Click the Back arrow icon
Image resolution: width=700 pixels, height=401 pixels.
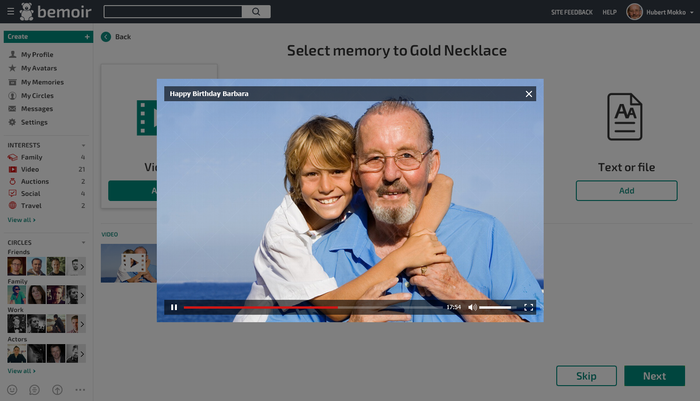pyautogui.click(x=106, y=37)
